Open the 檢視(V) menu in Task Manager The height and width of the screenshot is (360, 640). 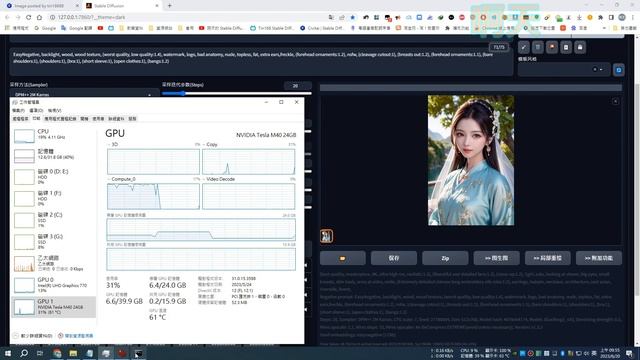coord(54,111)
